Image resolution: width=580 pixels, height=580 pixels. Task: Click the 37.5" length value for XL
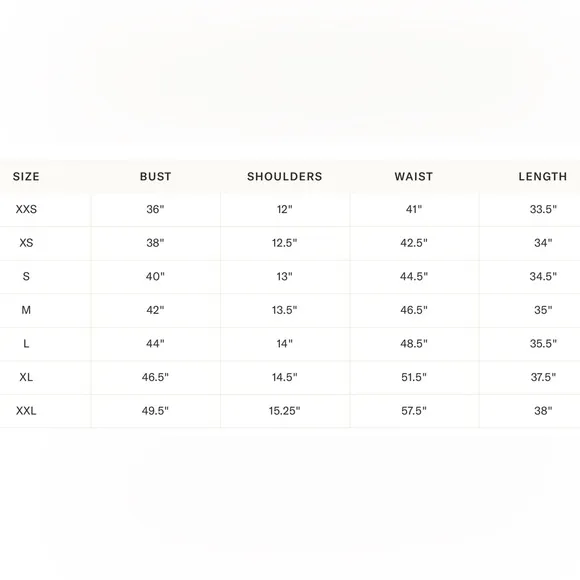543,377
